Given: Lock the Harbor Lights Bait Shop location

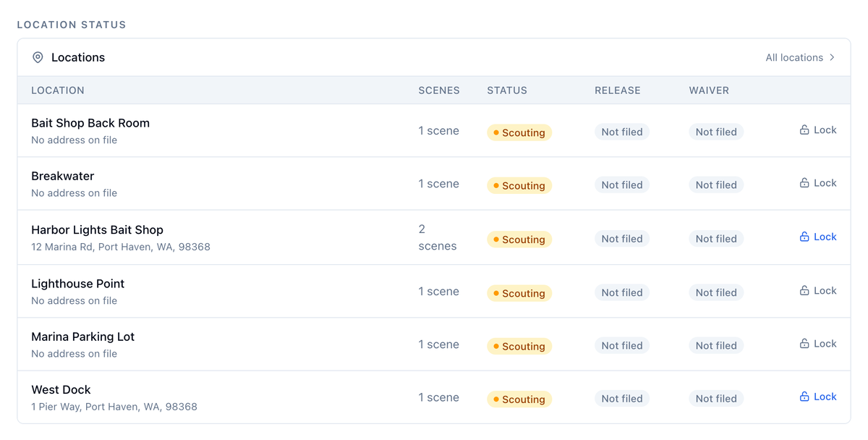Looking at the screenshot, I should (x=817, y=237).
